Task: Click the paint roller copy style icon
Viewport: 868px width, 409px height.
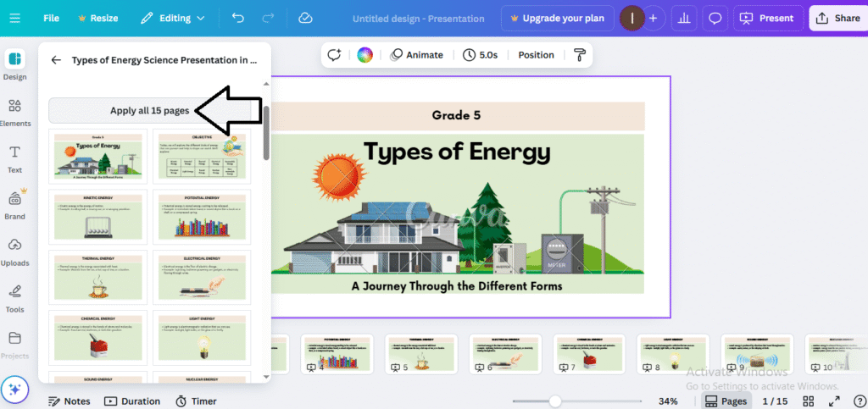Action: click(579, 55)
